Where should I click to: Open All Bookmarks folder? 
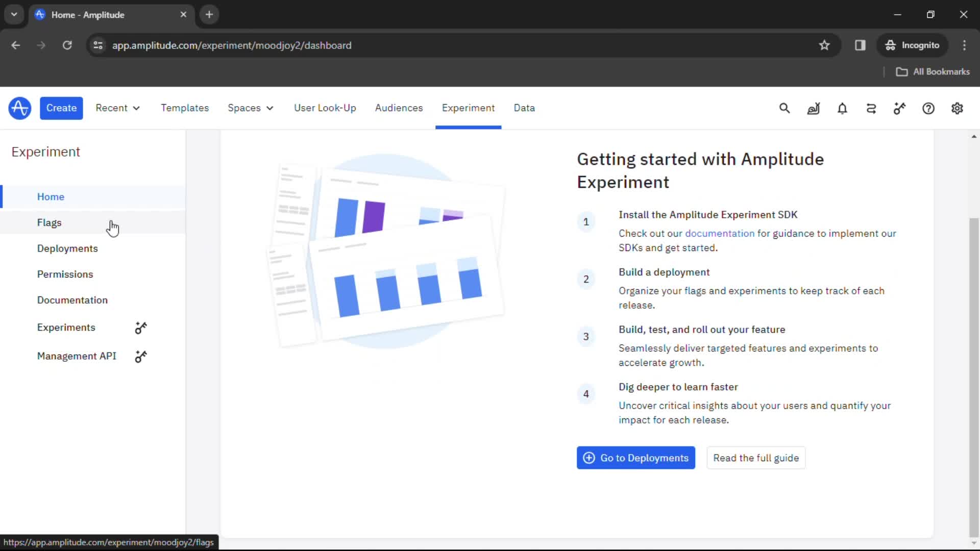click(933, 72)
